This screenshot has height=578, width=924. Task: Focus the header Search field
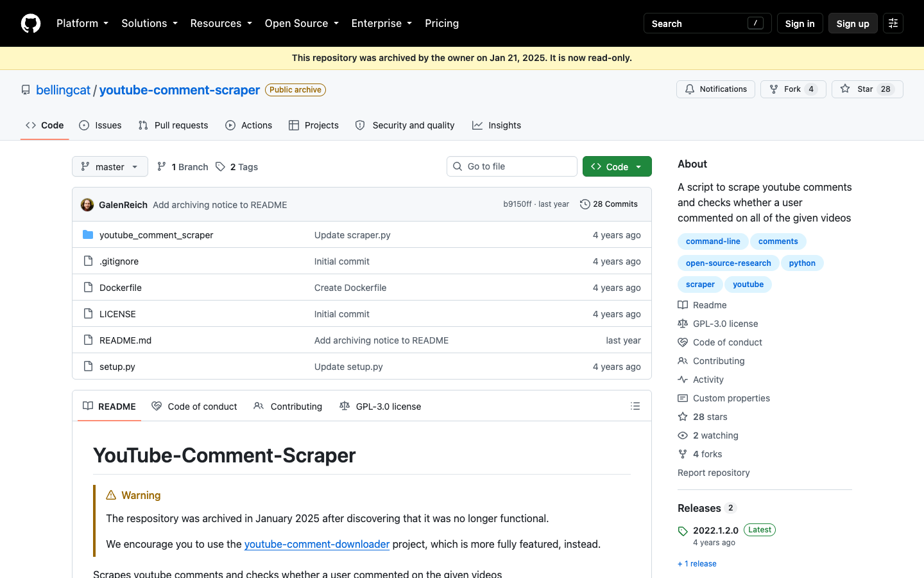[x=708, y=23]
